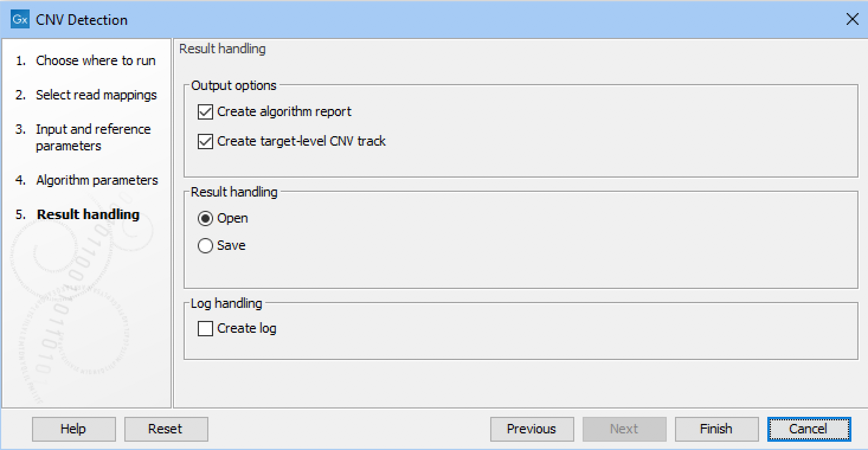Click the Help button
The image size is (868, 450).
click(73, 429)
